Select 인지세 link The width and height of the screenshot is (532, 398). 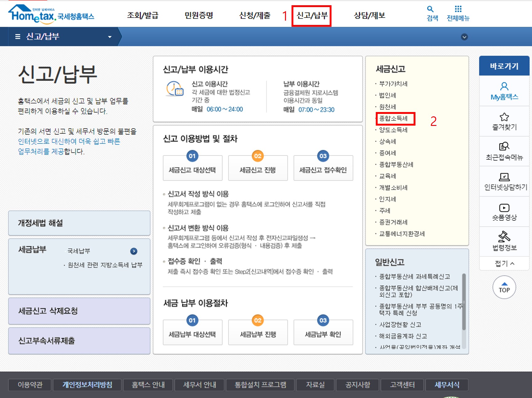(387, 199)
